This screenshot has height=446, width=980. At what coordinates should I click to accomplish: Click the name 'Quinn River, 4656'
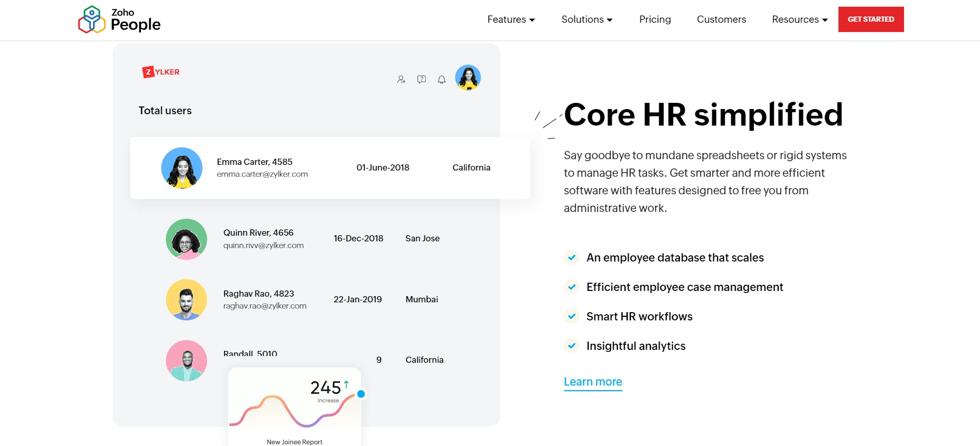[258, 233]
